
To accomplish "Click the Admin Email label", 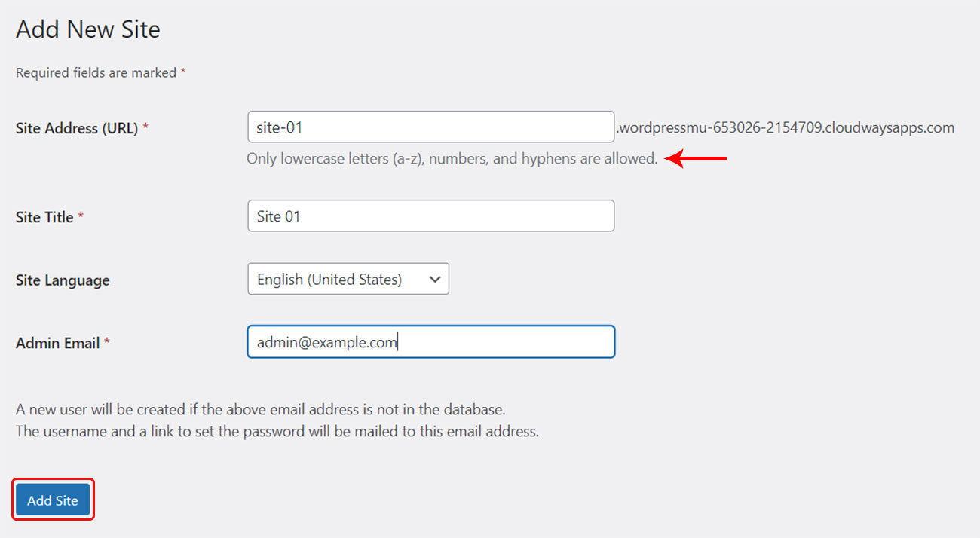I will click(58, 343).
